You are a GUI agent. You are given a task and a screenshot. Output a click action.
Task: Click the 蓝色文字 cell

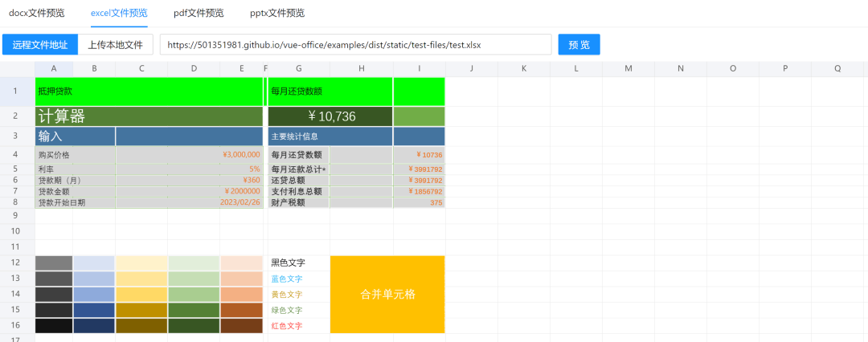tap(299, 279)
